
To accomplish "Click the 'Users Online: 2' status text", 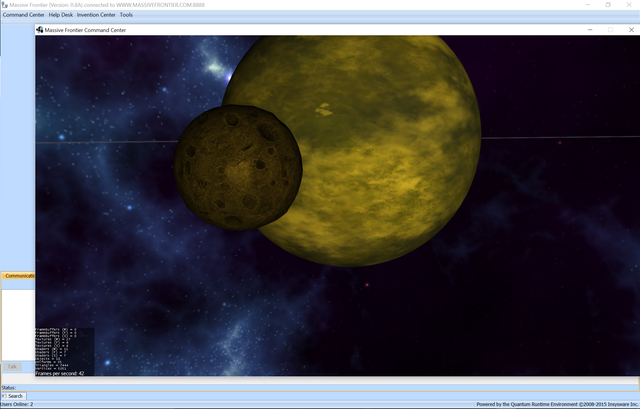I will click(x=17, y=404).
